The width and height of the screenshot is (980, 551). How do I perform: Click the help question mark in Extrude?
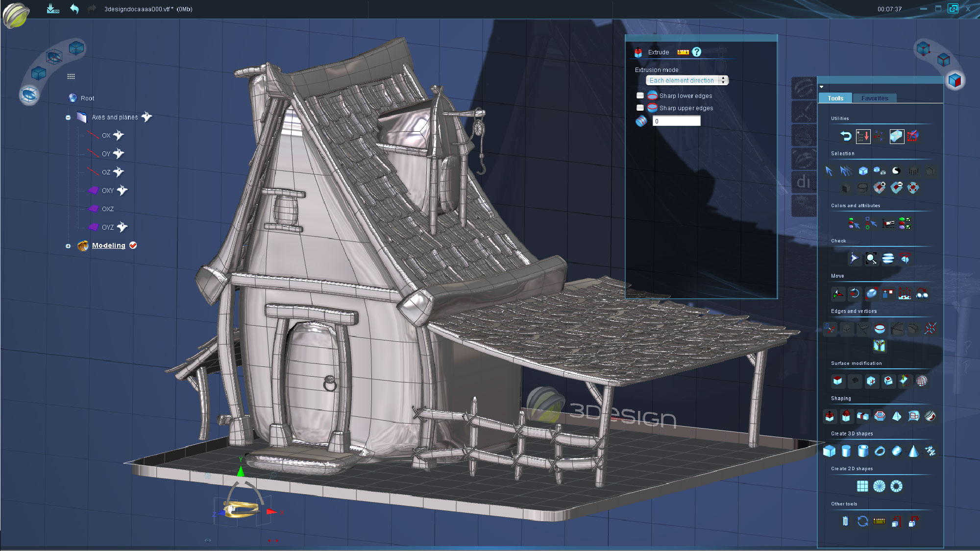696,52
